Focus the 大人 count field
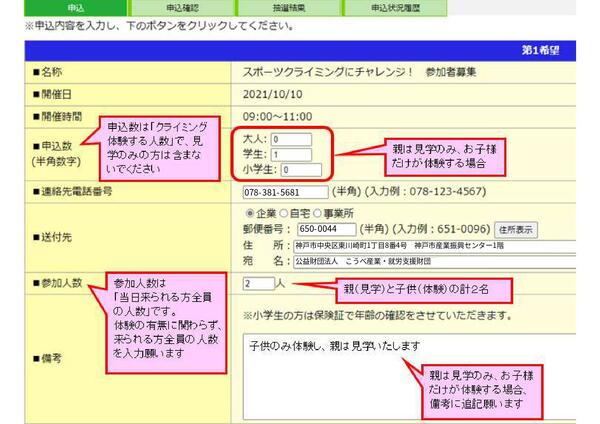Screen dimensions: 600x424 291,139
